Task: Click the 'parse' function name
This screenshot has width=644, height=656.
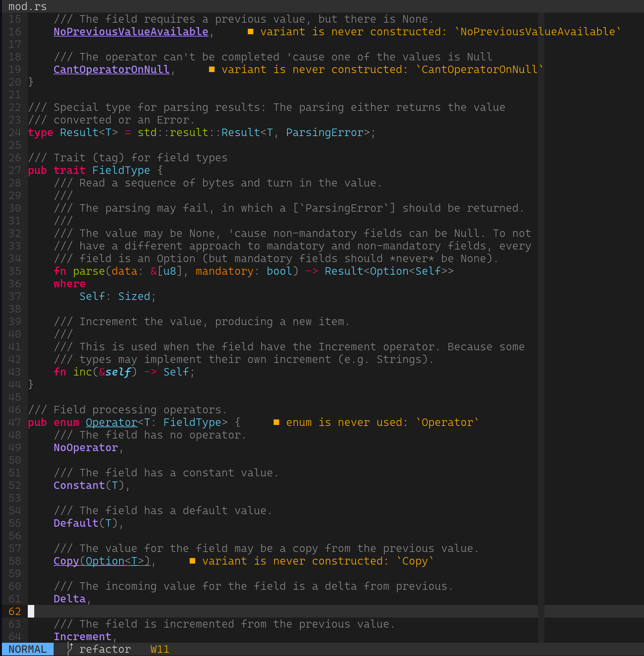Action: pyautogui.click(x=89, y=271)
